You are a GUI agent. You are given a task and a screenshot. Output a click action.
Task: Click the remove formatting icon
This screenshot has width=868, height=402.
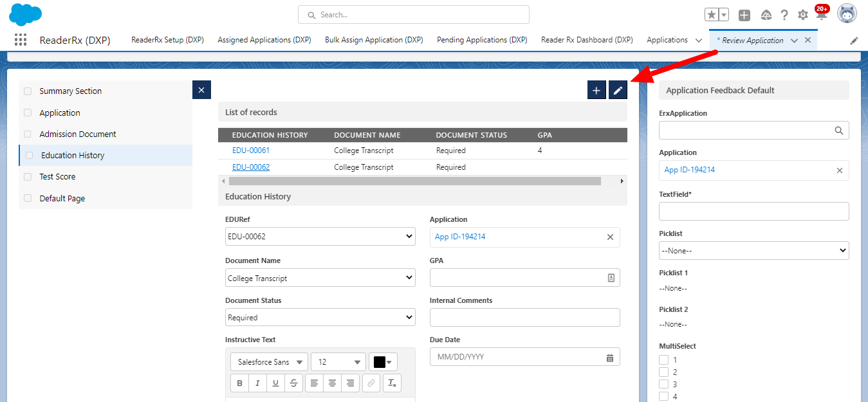tap(392, 383)
